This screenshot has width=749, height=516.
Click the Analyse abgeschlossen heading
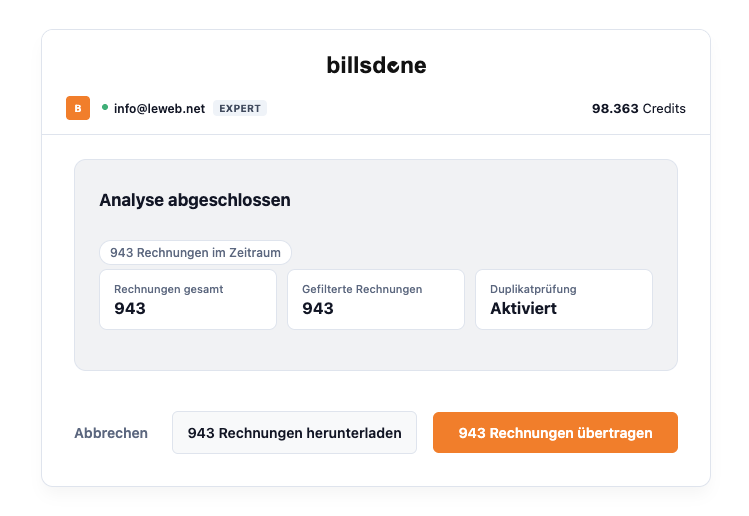click(x=195, y=200)
